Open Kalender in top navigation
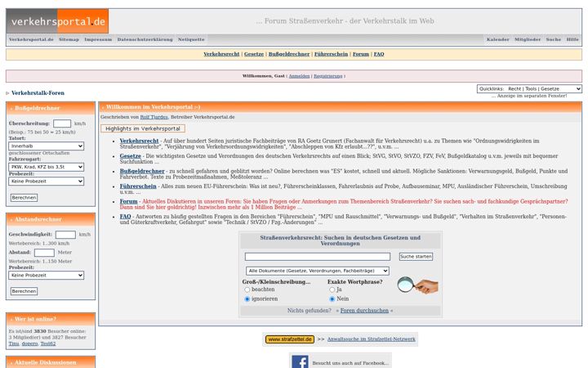 [498, 39]
